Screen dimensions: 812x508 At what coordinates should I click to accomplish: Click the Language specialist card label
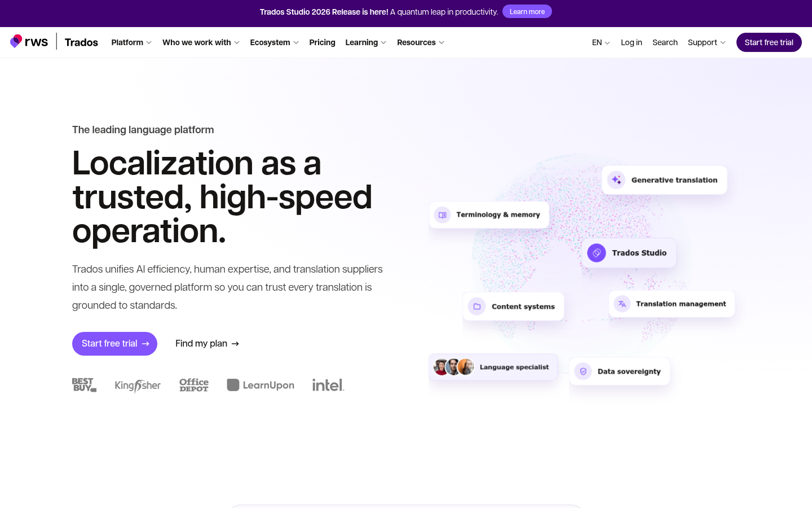click(x=514, y=367)
